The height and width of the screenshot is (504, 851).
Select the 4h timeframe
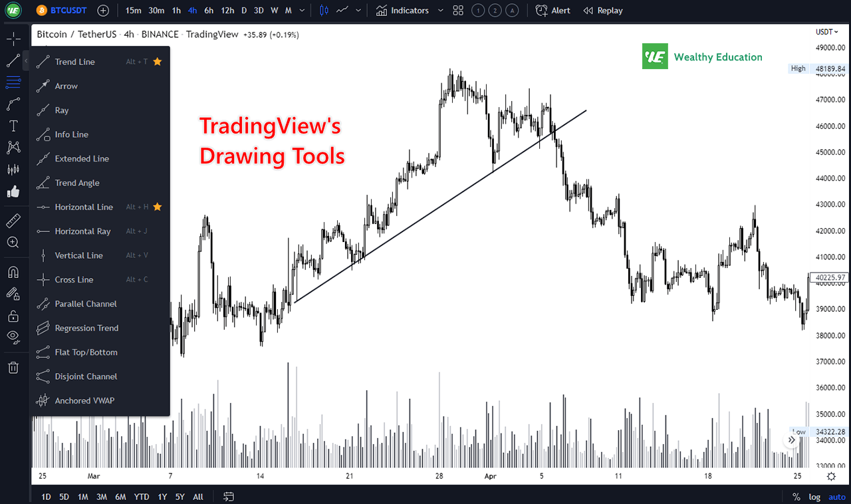pos(192,11)
